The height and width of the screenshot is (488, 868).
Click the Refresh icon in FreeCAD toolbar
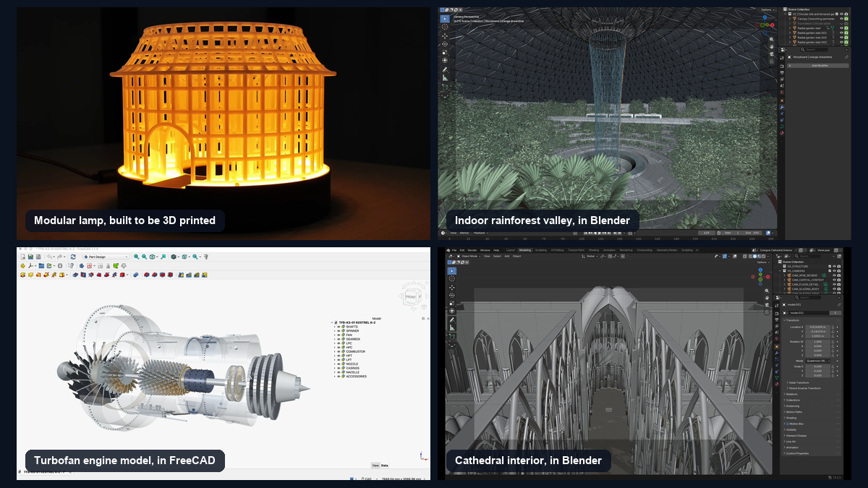tap(73, 257)
